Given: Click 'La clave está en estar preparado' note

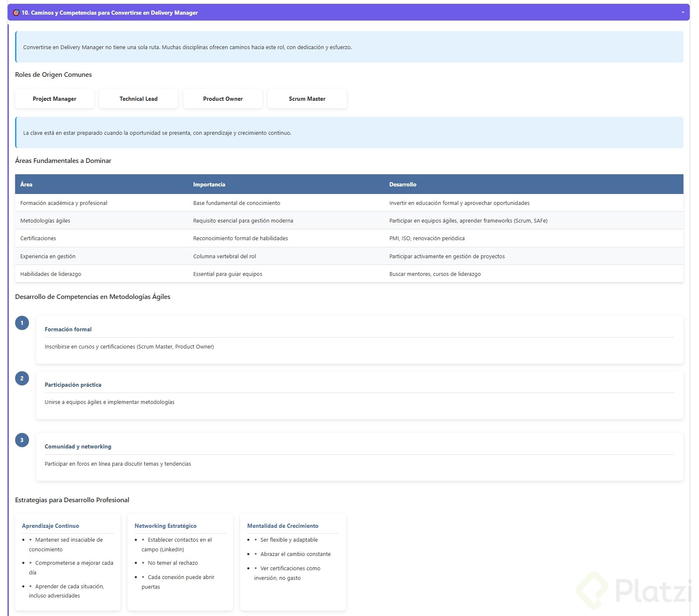Looking at the screenshot, I should point(349,133).
